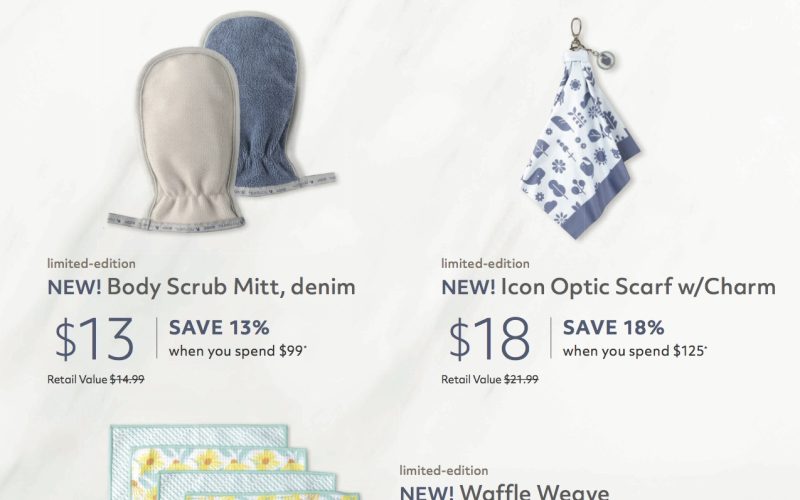Click the round charm pendant on scarf

click(606, 59)
